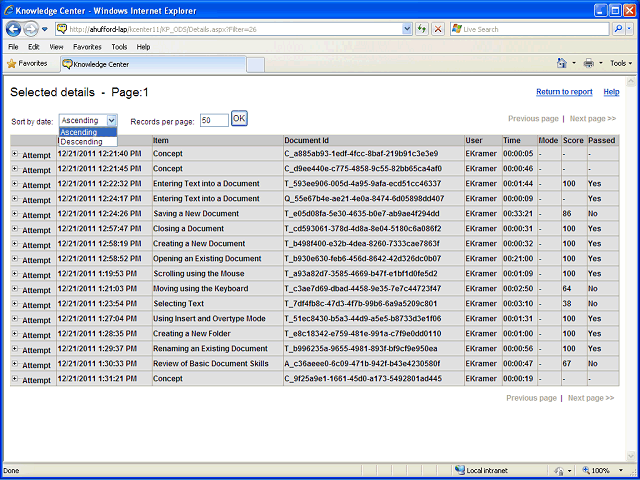This screenshot has height=480, width=640.
Task: Click the Records per page field
Action: [214, 120]
